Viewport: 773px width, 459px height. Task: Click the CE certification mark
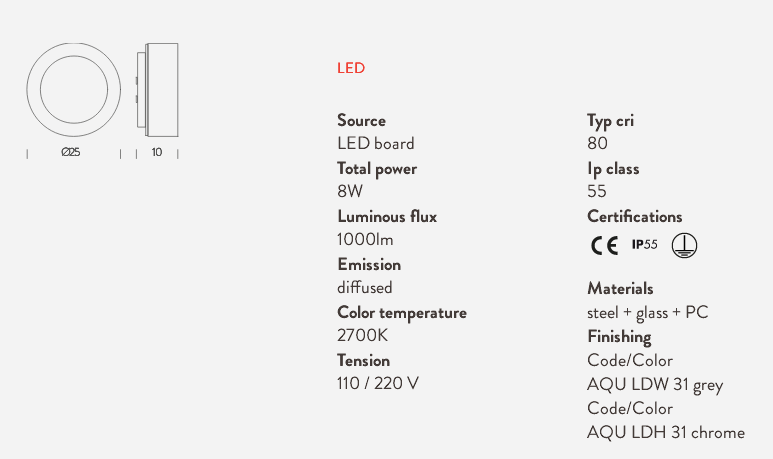[x=604, y=245]
